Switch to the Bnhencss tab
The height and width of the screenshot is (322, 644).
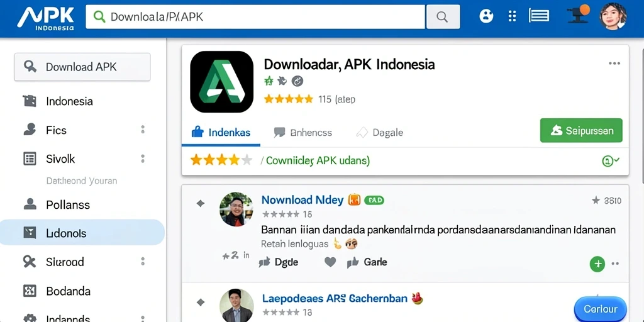[303, 132]
